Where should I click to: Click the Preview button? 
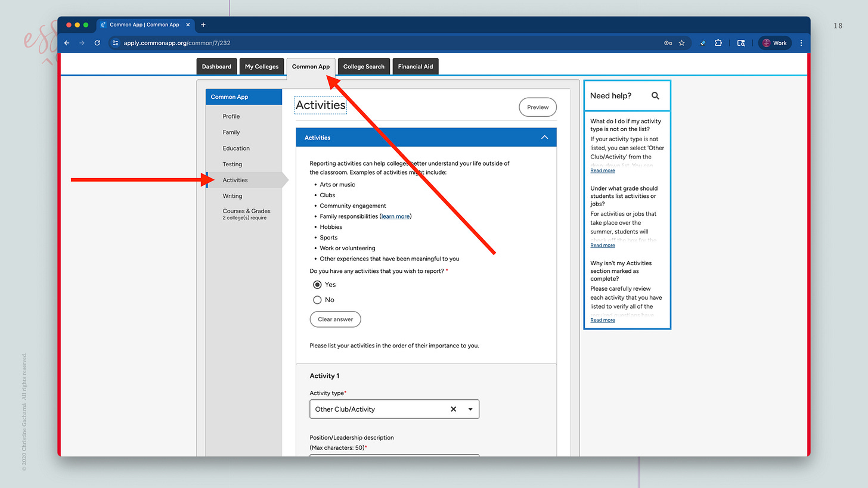(x=538, y=107)
